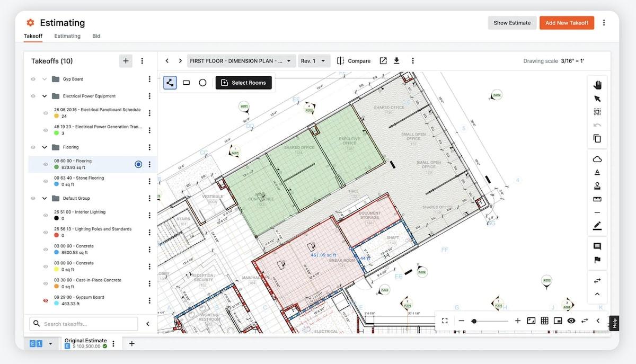Fit the drawing to screen

(445, 321)
